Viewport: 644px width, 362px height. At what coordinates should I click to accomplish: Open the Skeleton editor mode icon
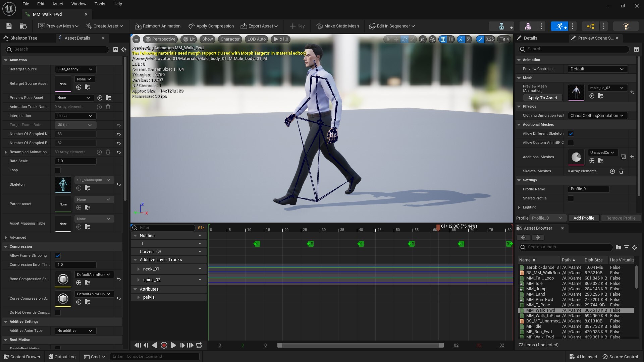pos(501,26)
